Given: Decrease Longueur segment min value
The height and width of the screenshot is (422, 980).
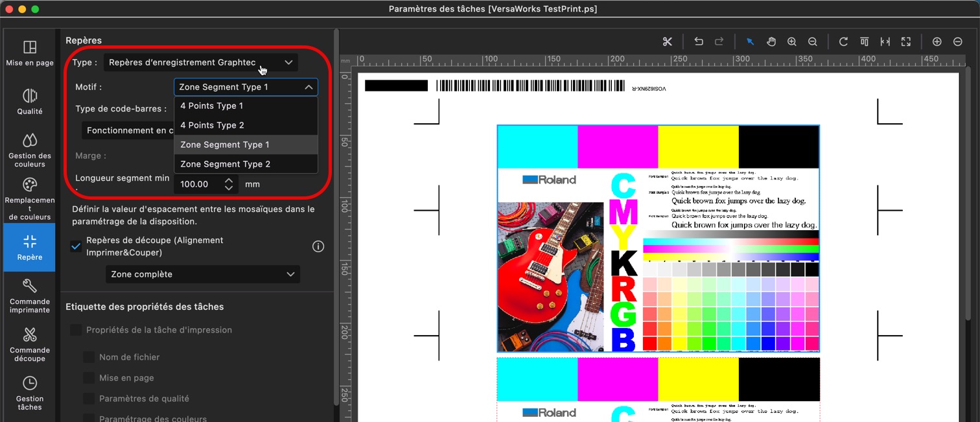Looking at the screenshot, I should point(229,188).
